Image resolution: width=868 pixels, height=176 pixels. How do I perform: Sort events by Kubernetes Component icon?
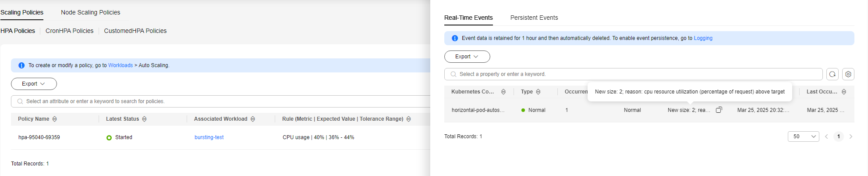pos(503,92)
